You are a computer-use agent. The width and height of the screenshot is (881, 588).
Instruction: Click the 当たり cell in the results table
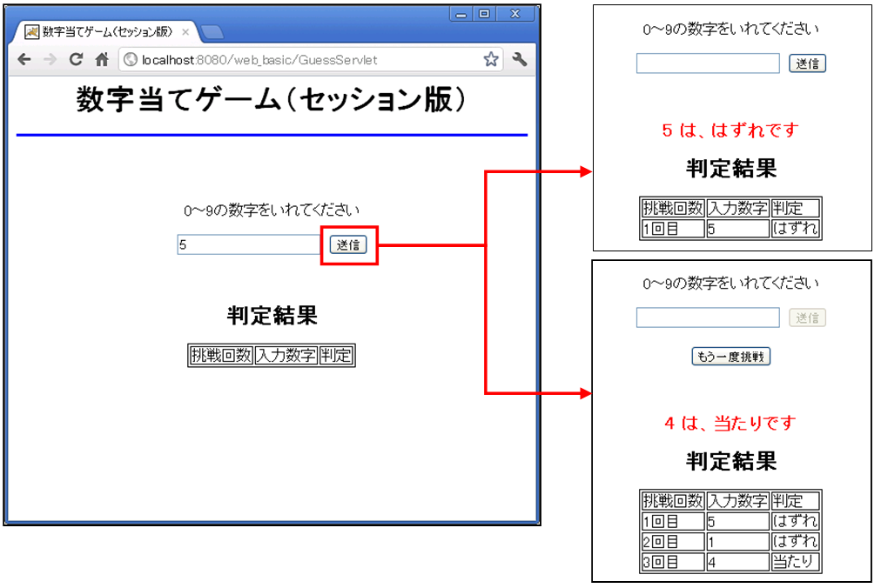point(795,562)
